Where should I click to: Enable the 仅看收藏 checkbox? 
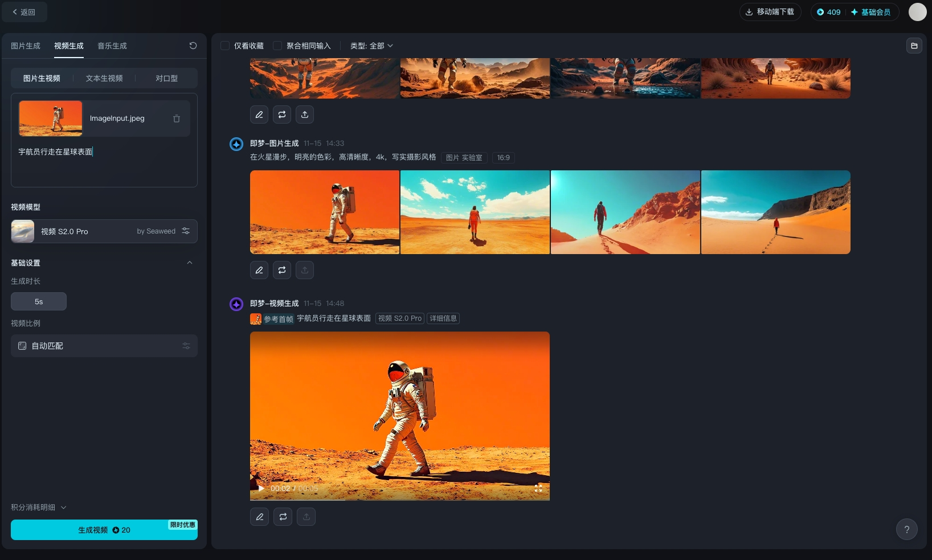click(x=225, y=46)
